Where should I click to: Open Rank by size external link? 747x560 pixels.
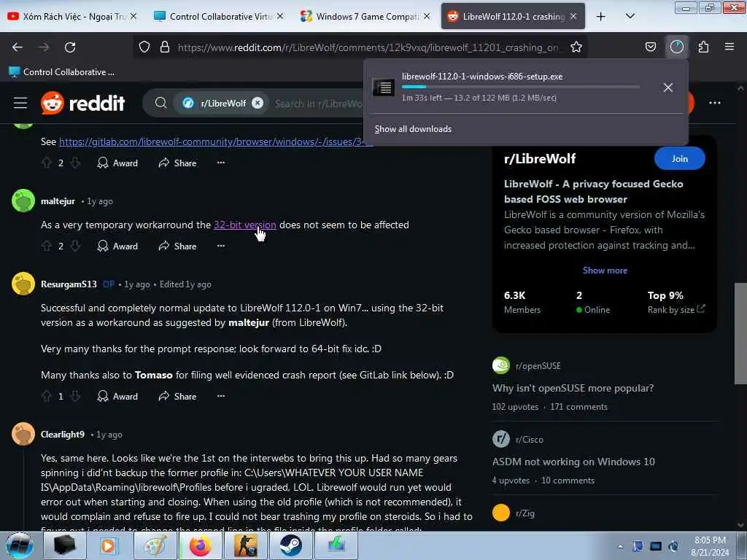[676, 309]
